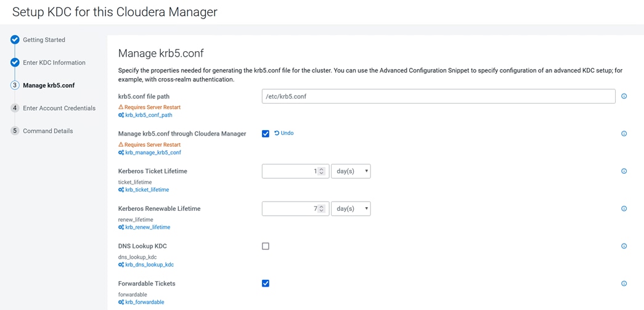The width and height of the screenshot is (644, 310).
Task: Click gears icon beside krb_ticket_lifetime
Action: [x=121, y=190]
